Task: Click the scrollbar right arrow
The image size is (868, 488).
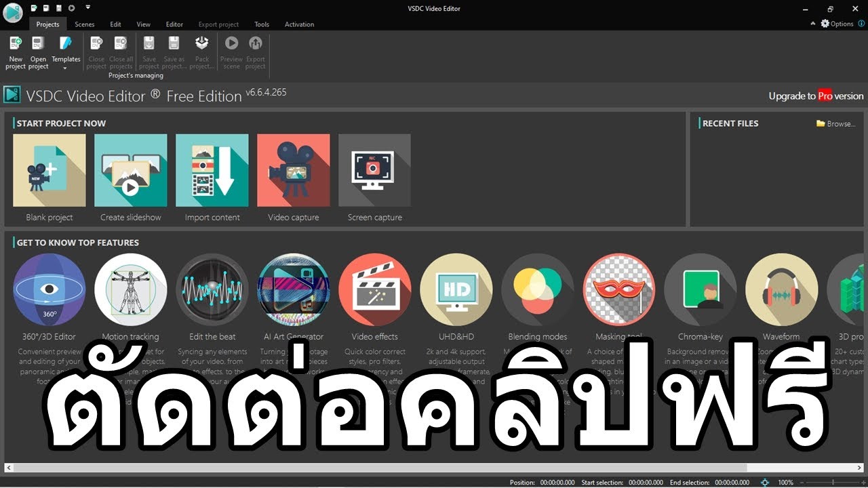Action: click(859, 468)
